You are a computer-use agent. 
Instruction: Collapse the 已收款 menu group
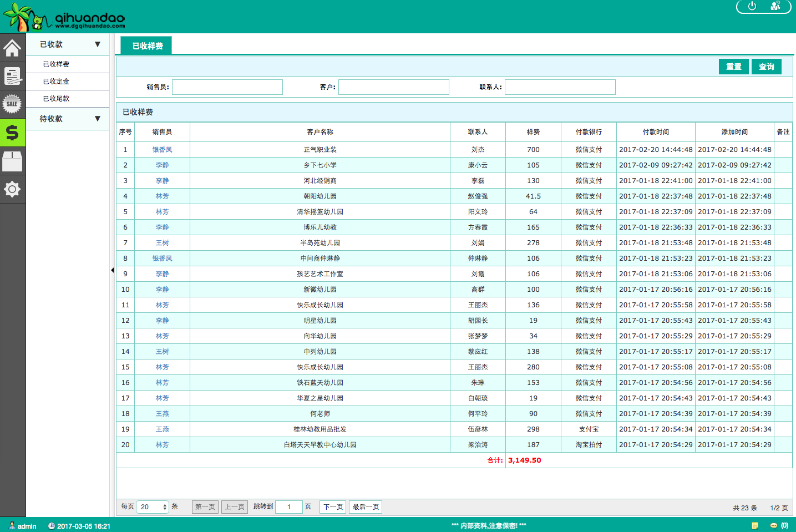click(x=68, y=44)
